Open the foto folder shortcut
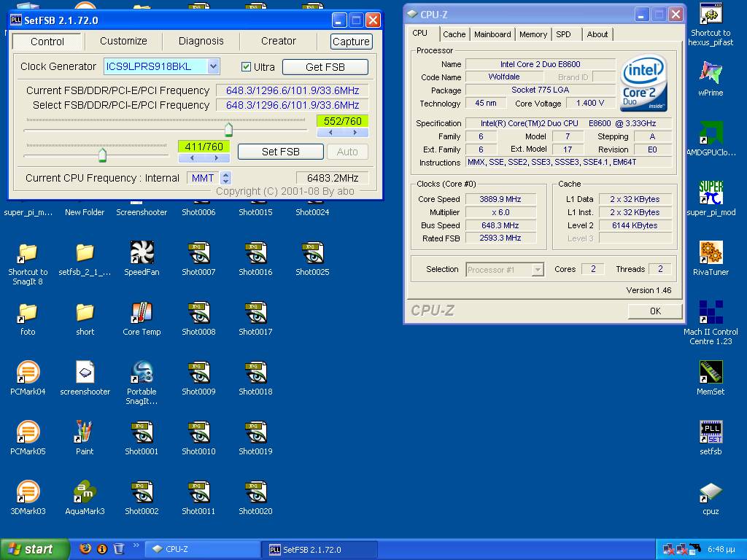This screenshot has height=560, width=747. (28, 312)
